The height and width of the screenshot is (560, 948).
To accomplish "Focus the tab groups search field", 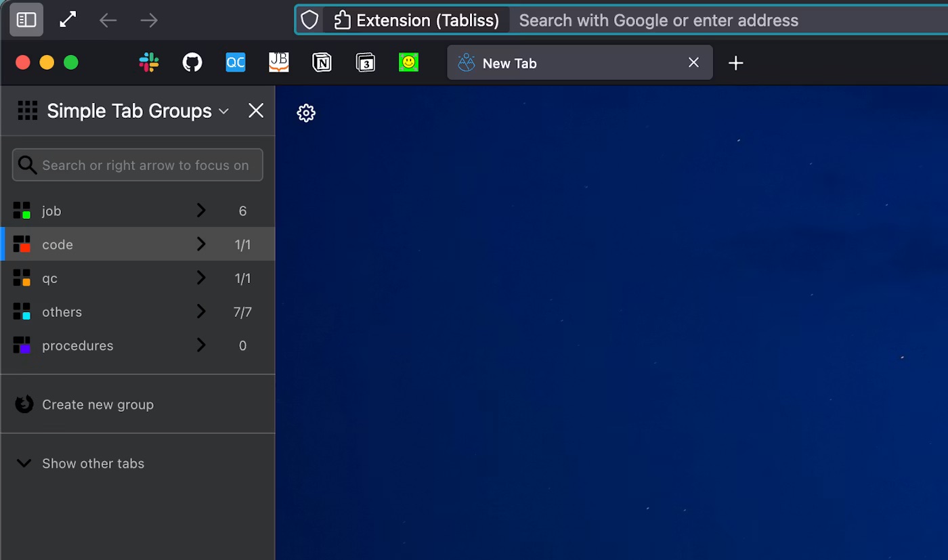I will tap(137, 165).
